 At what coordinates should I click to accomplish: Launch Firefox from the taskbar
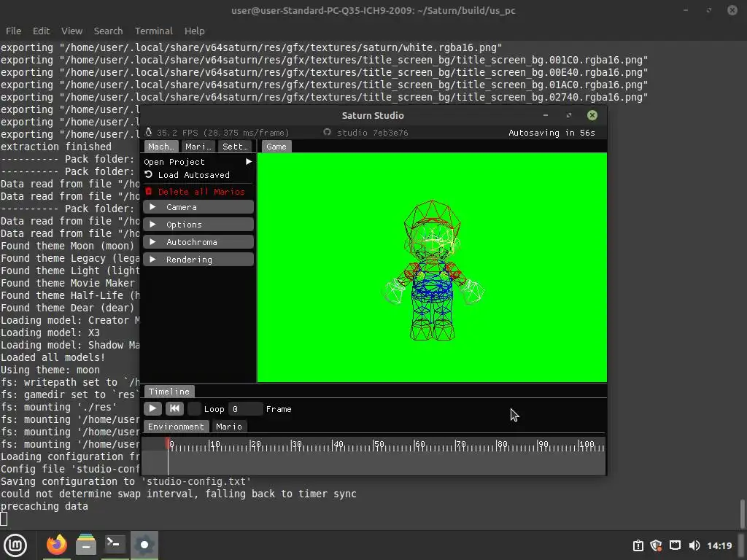click(57, 545)
